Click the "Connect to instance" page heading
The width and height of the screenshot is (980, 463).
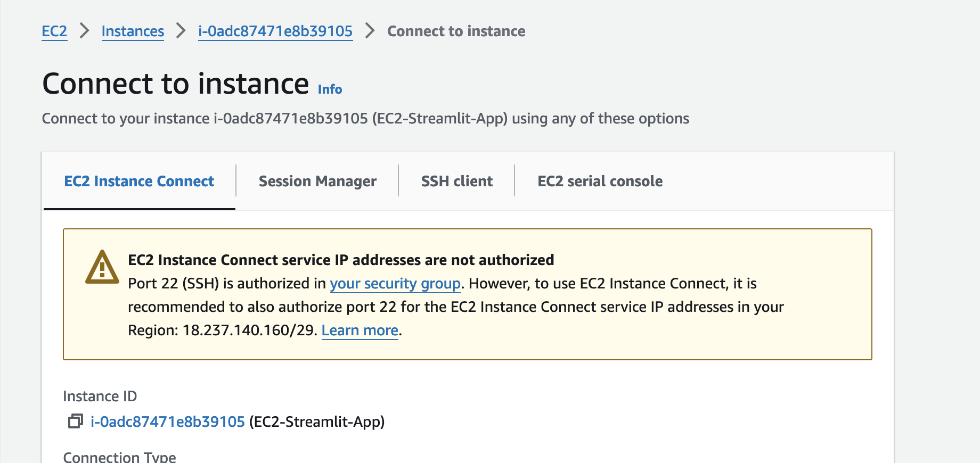pos(176,84)
